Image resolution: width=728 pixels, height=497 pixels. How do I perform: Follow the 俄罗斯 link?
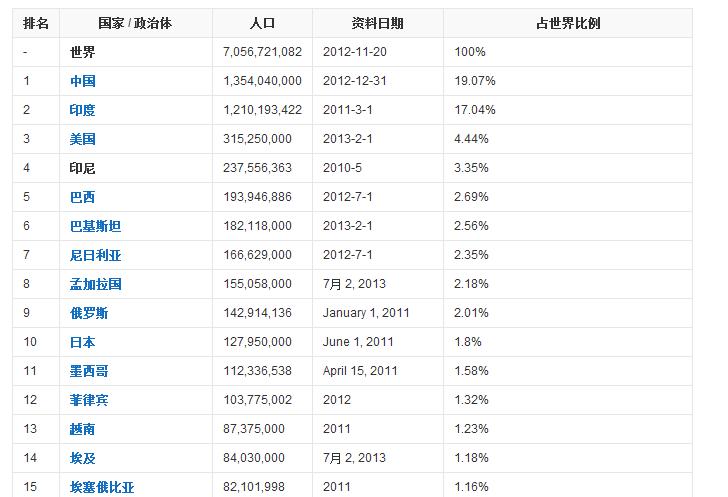tap(89, 313)
